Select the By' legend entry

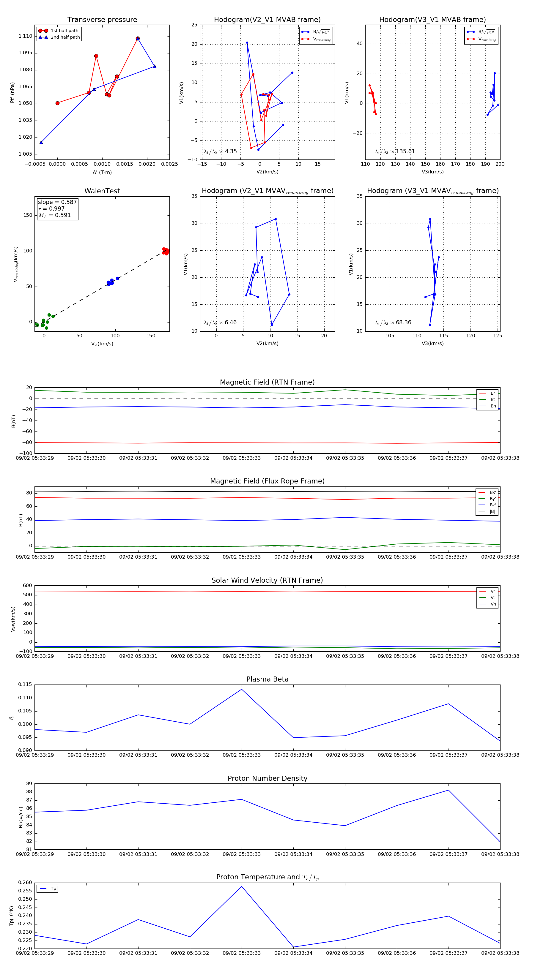click(x=487, y=499)
